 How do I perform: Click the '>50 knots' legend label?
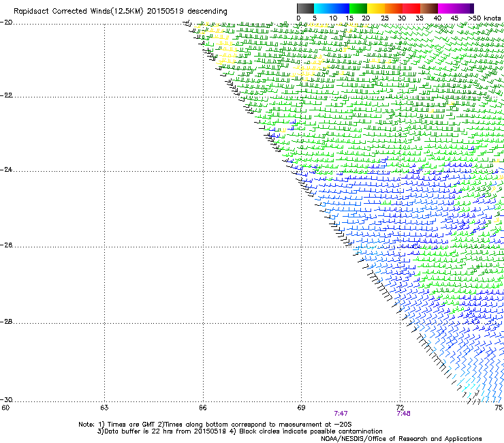click(x=484, y=18)
